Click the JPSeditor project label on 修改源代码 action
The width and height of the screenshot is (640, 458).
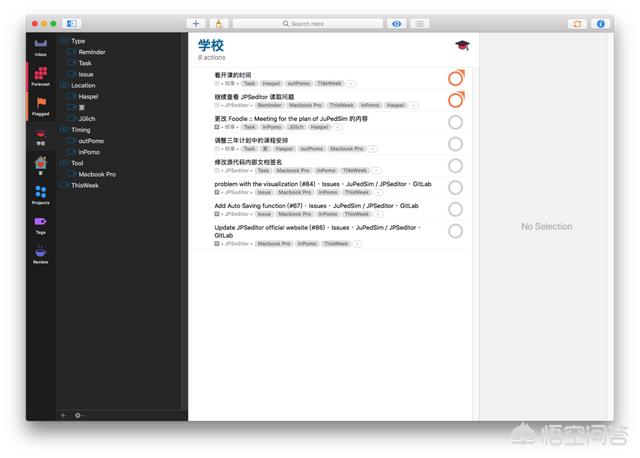click(x=237, y=171)
